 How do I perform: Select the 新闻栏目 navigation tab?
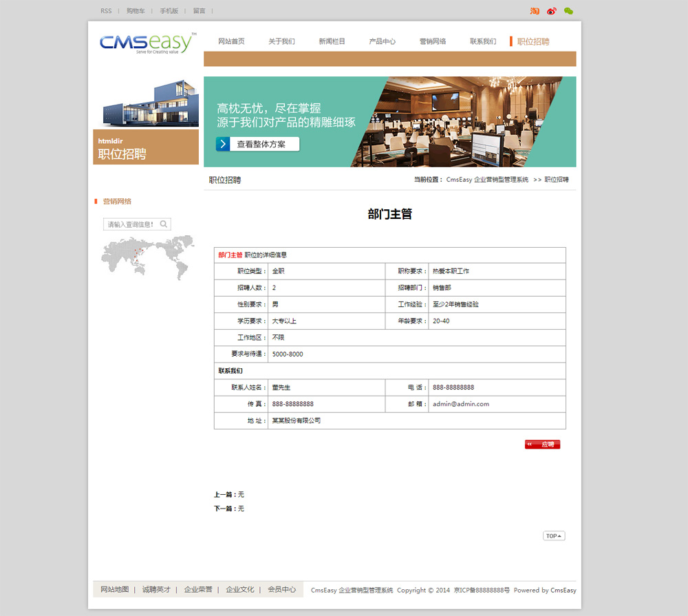(332, 41)
